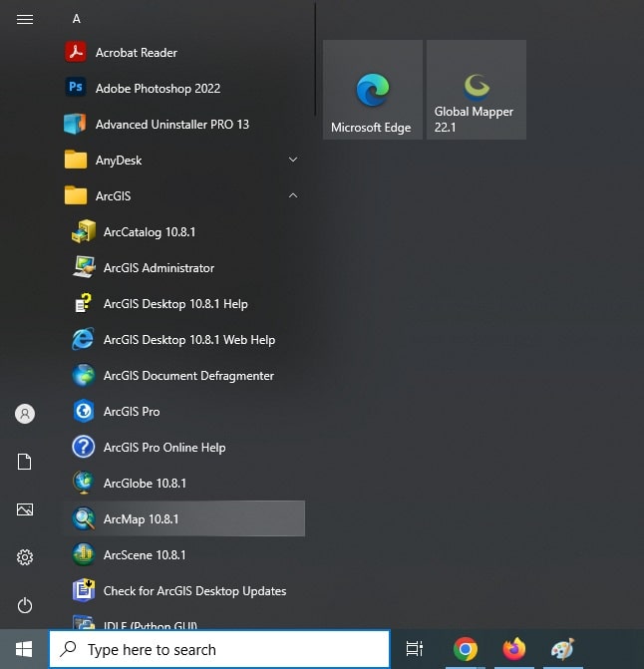Open the Global Mapper 22.1 tile
This screenshot has height=669, width=644.
477,90
